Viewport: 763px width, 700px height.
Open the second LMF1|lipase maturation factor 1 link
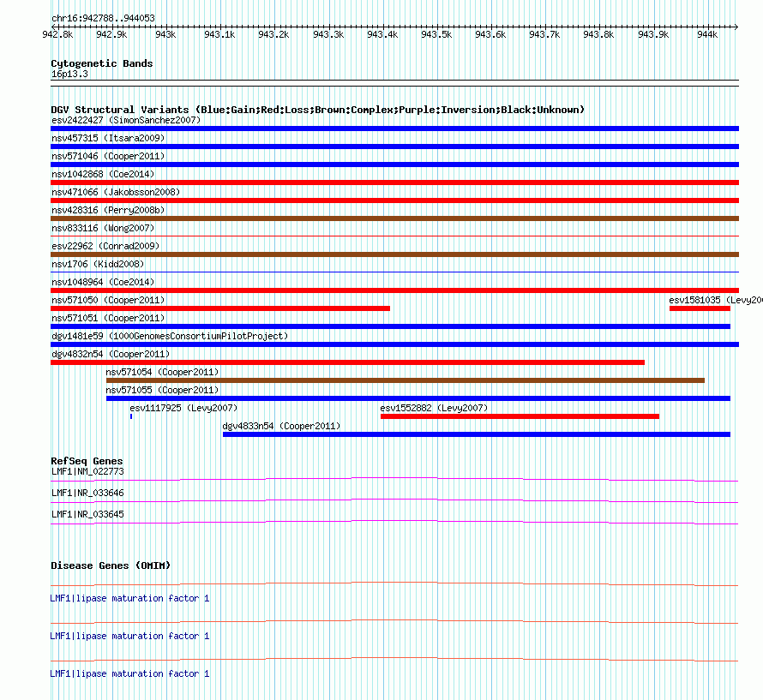click(130, 637)
